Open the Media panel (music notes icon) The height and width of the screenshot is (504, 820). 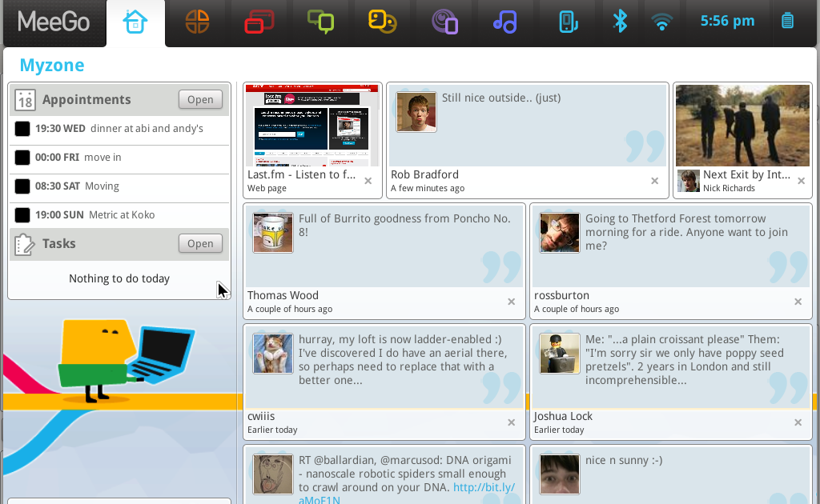505,22
